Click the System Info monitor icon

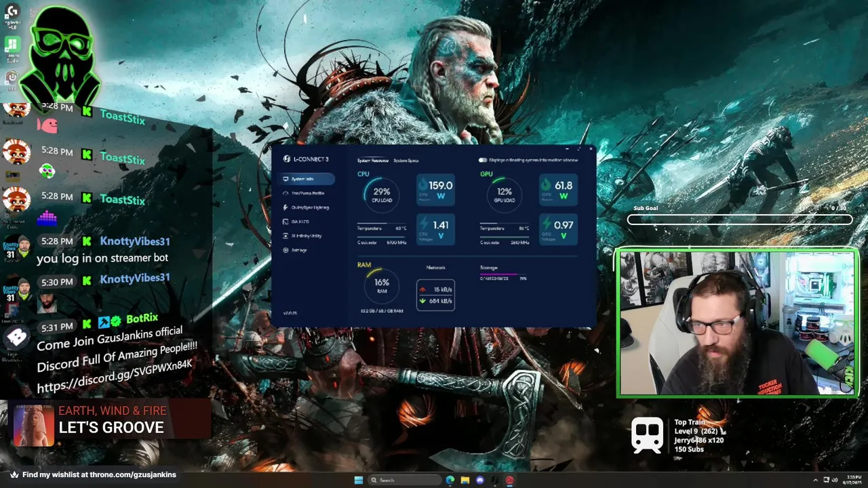coord(285,179)
